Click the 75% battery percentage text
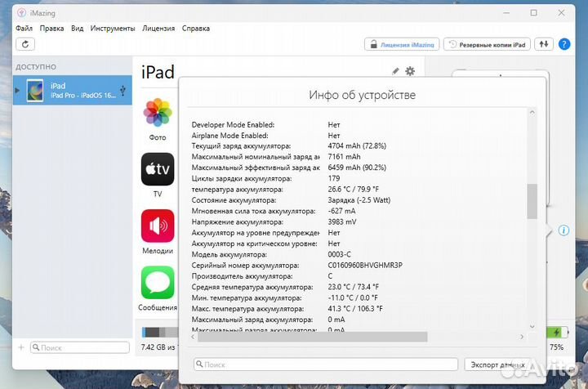Image resolution: width=588 pixels, height=389 pixels. pyautogui.click(x=556, y=347)
